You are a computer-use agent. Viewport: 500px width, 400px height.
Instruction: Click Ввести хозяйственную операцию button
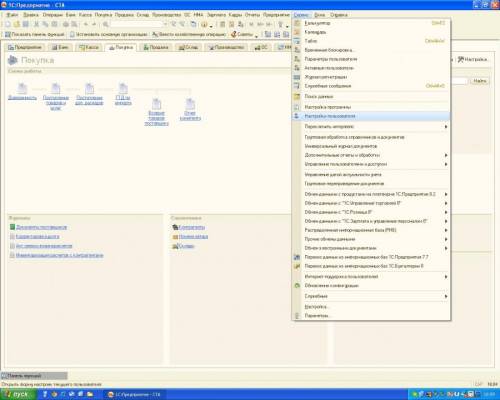point(189,34)
